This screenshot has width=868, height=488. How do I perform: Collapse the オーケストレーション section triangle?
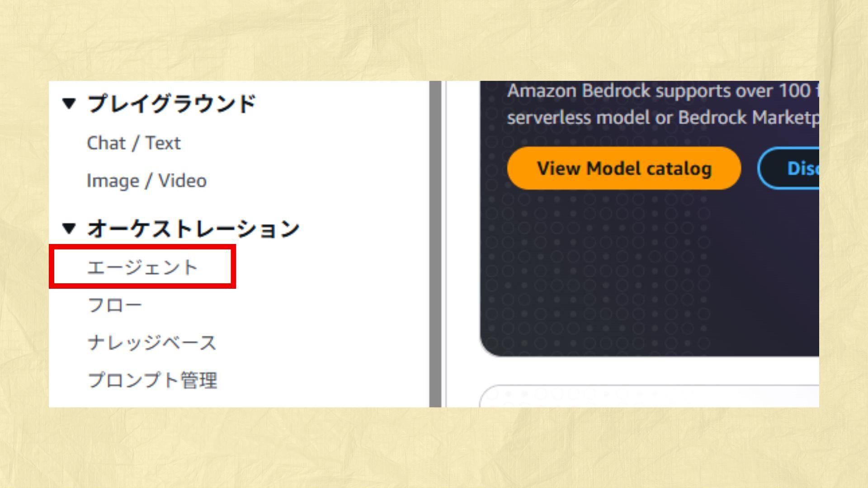coord(69,228)
